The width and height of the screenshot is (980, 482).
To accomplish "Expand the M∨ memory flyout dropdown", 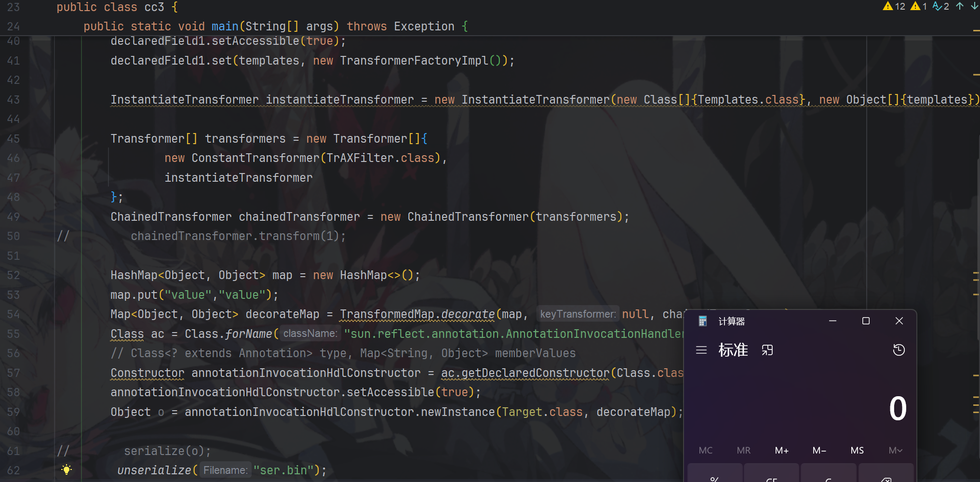I will tap(895, 450).
